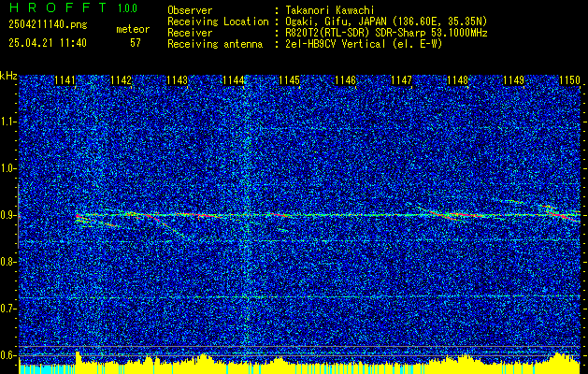Image resolution: width=588 pixels, height=374 pixels.
Task: Click time marker 1141
Action: tap(65, 80)
